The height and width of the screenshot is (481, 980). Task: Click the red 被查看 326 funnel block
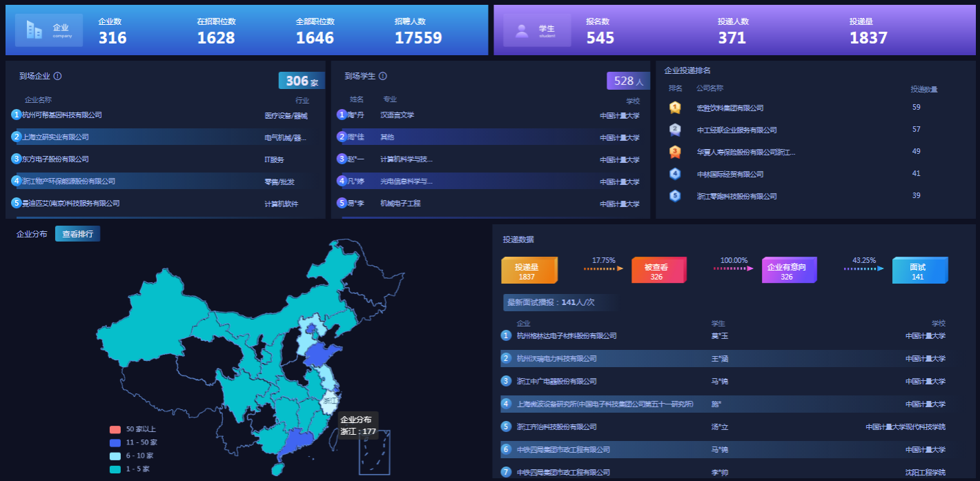(658, 271)
